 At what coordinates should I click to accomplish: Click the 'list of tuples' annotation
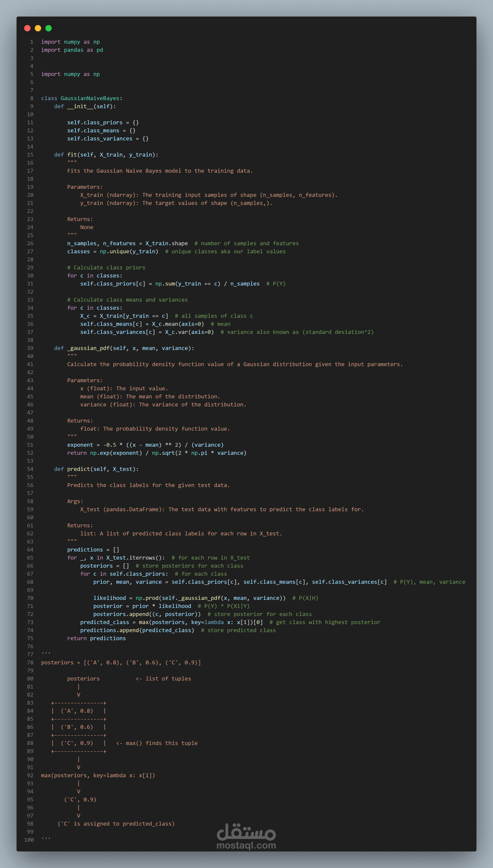point(168,679)
